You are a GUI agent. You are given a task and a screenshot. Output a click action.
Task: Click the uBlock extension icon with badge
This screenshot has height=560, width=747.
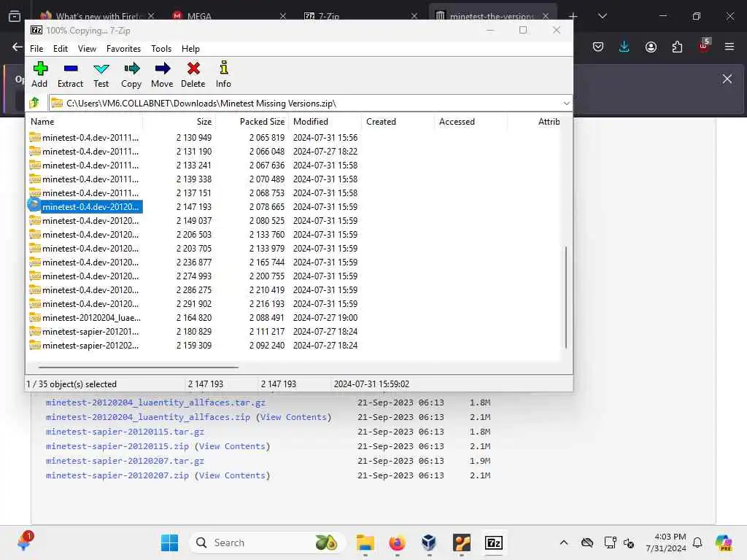[x=704, y=45]
